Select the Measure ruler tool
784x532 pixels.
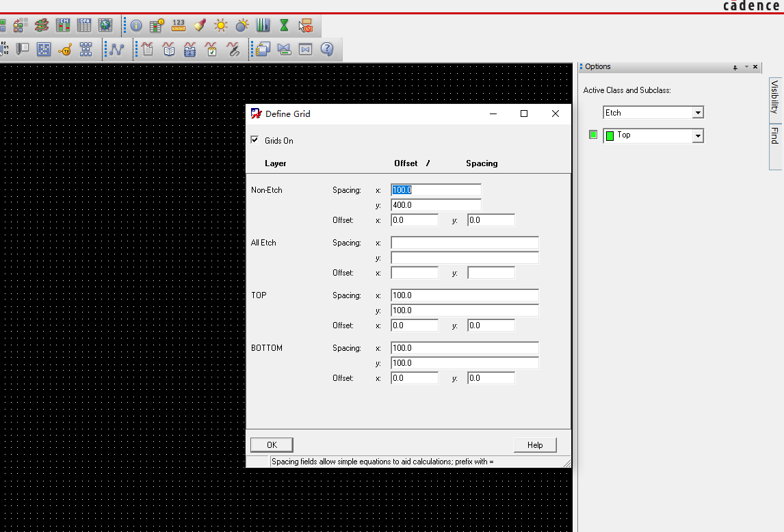(x=178, y=25)
